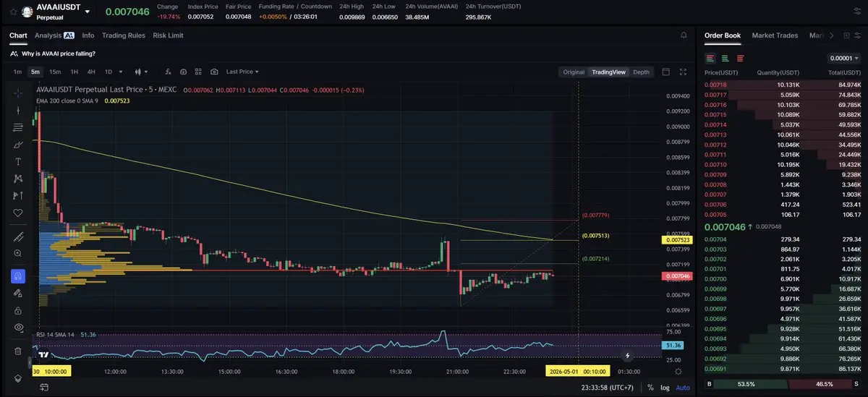Show both buy and sell orders view
868x397 pixels.
[710, 59]
